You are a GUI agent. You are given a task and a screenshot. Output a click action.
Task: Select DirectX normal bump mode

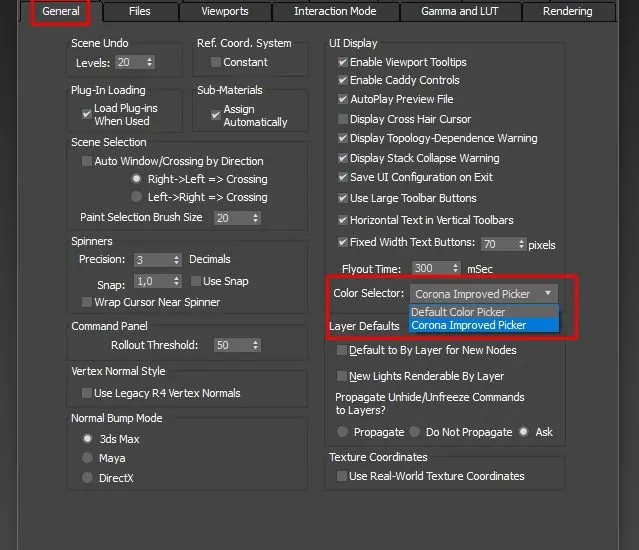(88, 478)
